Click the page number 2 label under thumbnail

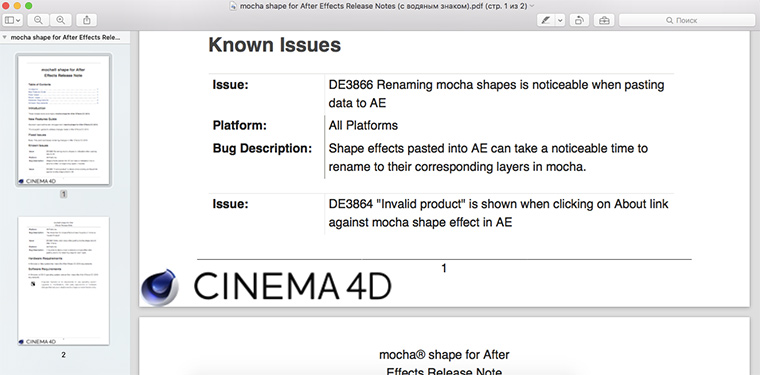tap(63, 355)
